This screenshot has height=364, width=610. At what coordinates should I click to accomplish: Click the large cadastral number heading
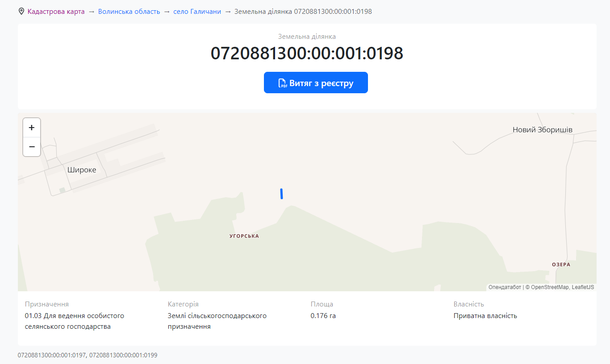point(307,54)
